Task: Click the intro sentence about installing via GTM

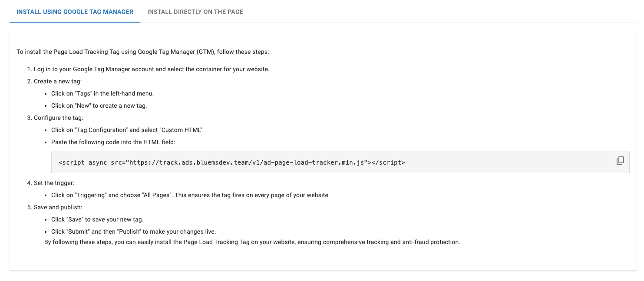Action: pyautogui.click(x=143, y=52)
